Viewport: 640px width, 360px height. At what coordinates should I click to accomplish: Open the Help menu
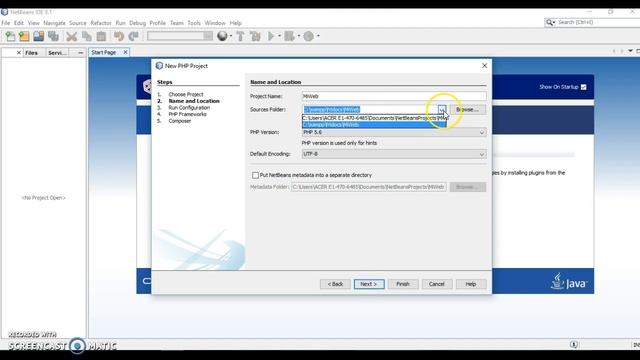click(236, 23)
